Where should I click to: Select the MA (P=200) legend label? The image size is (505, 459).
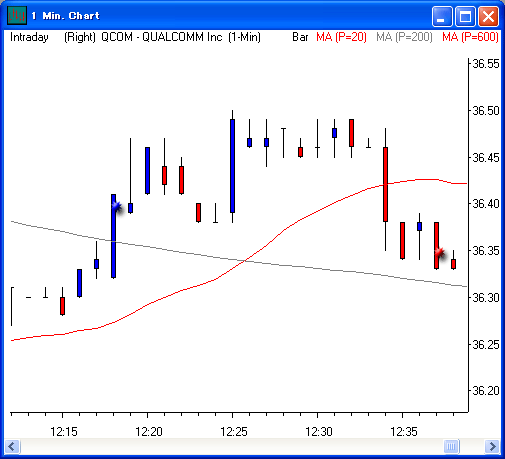(x=404, y=37)
